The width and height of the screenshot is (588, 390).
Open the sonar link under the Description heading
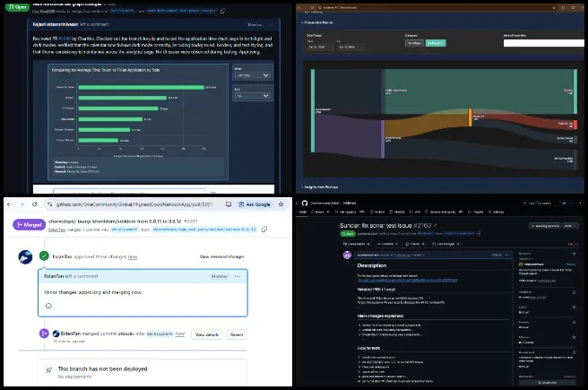[x=407, y=280]
